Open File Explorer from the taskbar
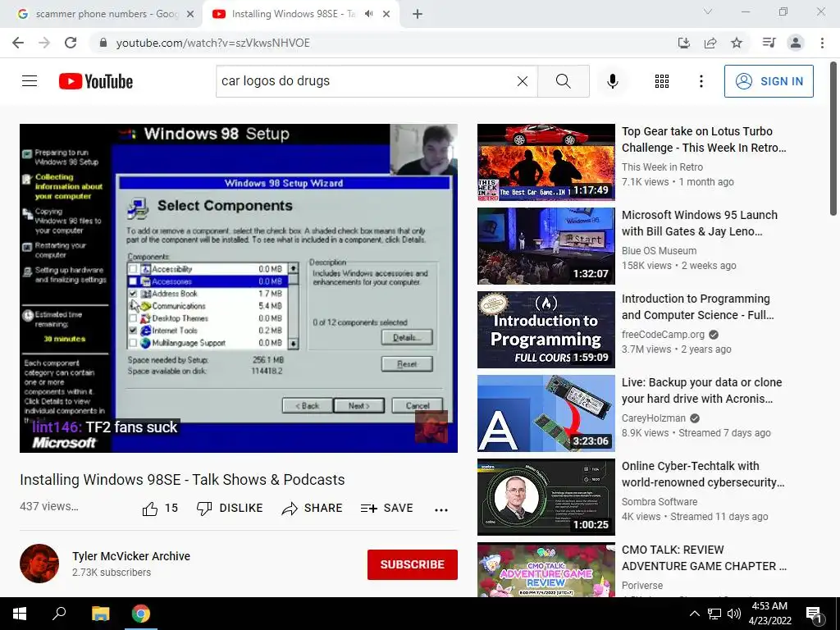The width and height of the screenshot is (840, 630). point(100,614)
